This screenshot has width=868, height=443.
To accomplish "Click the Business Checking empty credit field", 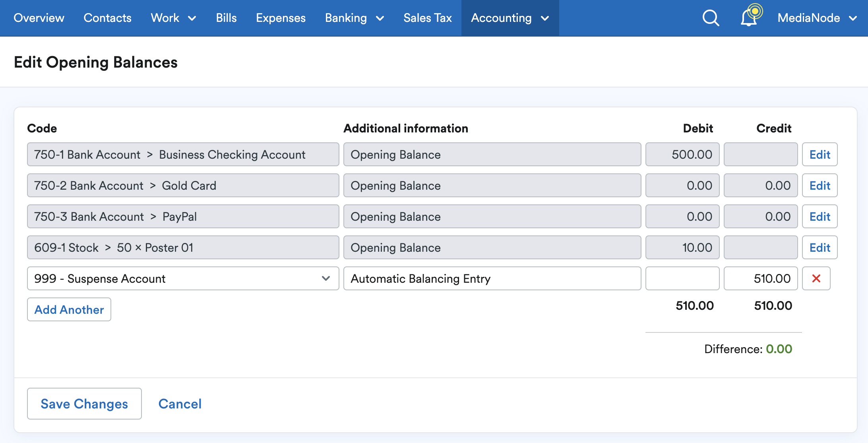I will click(761, 154).
